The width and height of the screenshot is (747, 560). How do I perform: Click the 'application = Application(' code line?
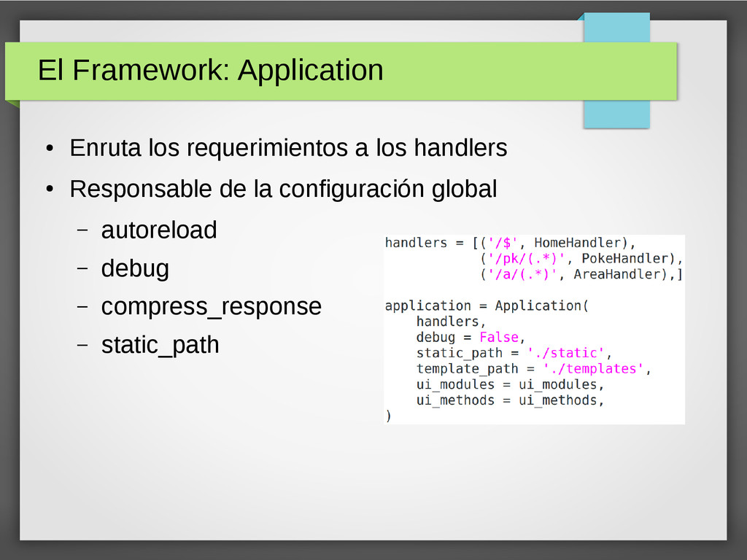[487, 306]
